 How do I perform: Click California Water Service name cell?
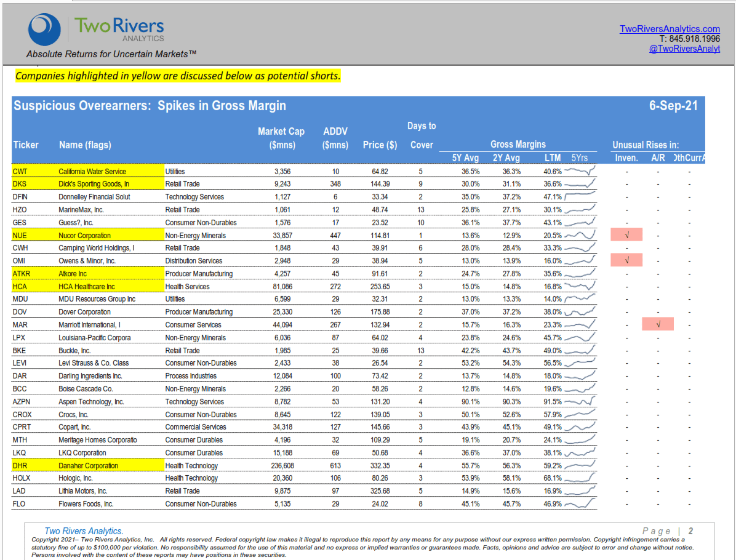[92, 171]
